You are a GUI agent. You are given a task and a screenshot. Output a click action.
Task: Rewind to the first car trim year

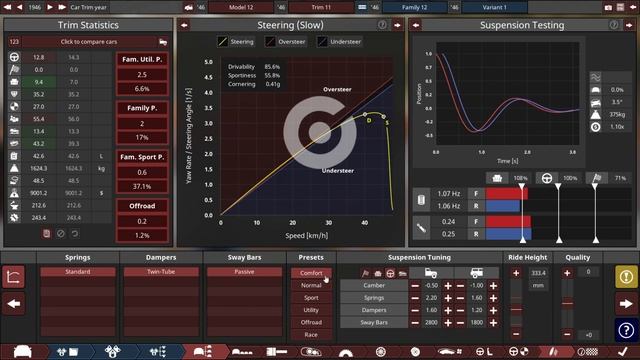pos(7,7)
